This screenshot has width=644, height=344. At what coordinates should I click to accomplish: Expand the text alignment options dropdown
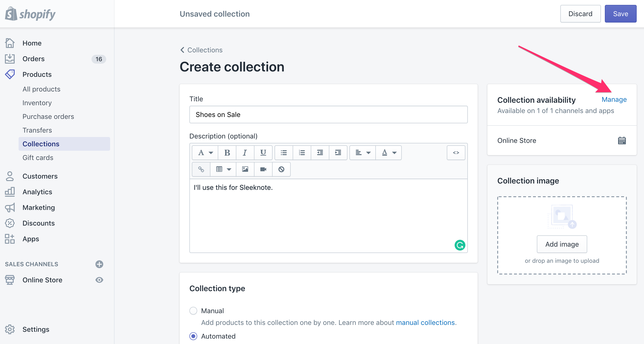[362, 152]
